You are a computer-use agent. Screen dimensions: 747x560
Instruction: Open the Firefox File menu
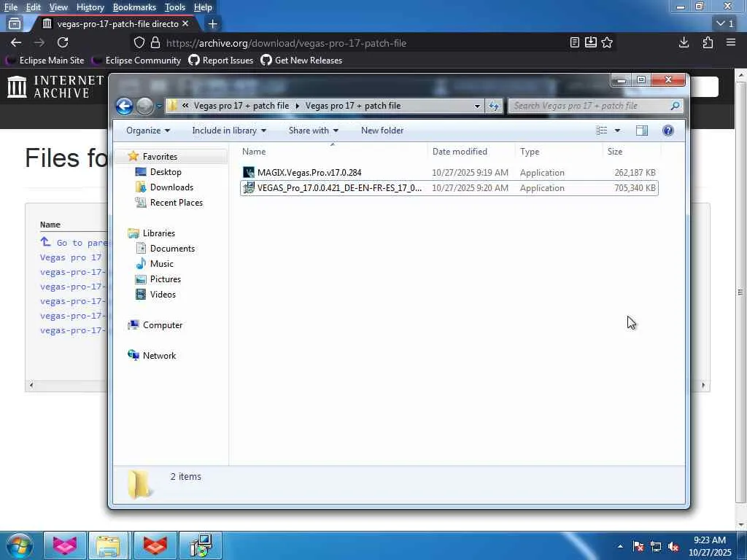10,7
